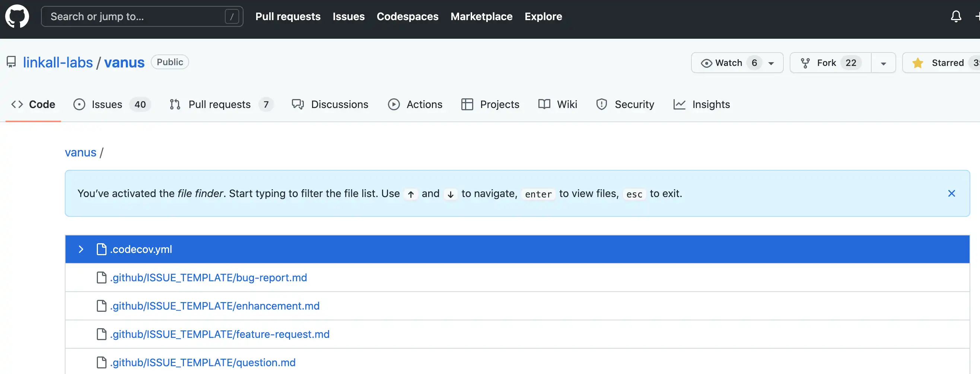This screenshot has width=980, height=374.
Task: Click the file icon beside feature-request.md
Action: 101,334
